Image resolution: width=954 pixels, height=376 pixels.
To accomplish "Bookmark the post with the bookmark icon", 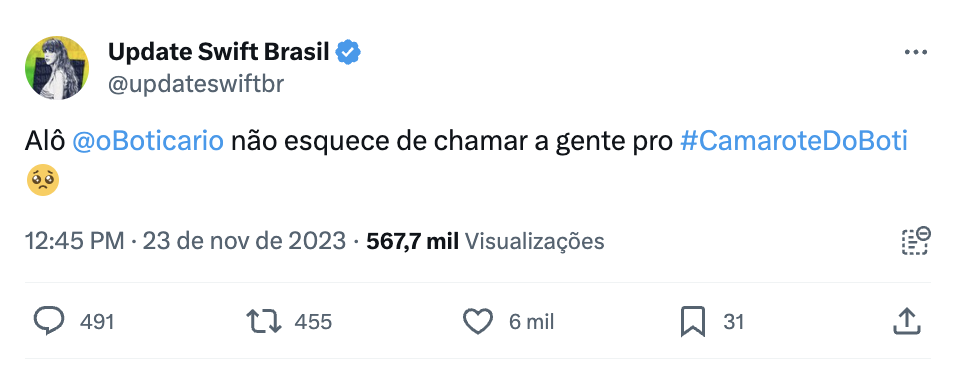I will point(692,322).
